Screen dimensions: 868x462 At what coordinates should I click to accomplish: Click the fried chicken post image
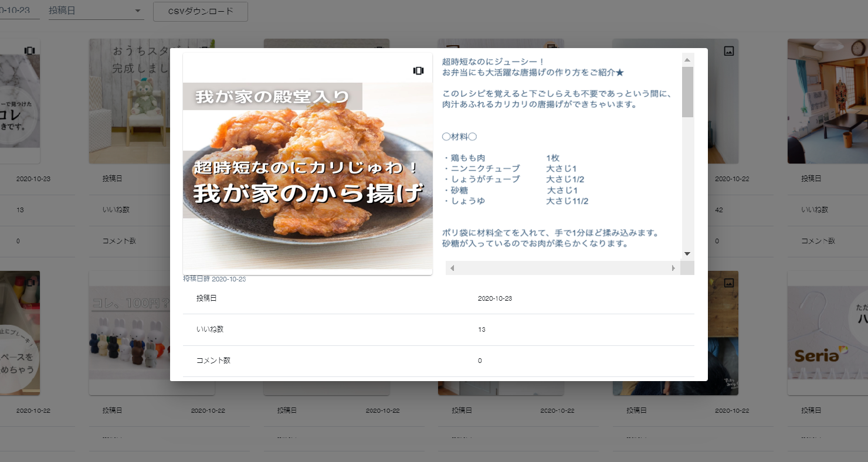tap(307, 176)
